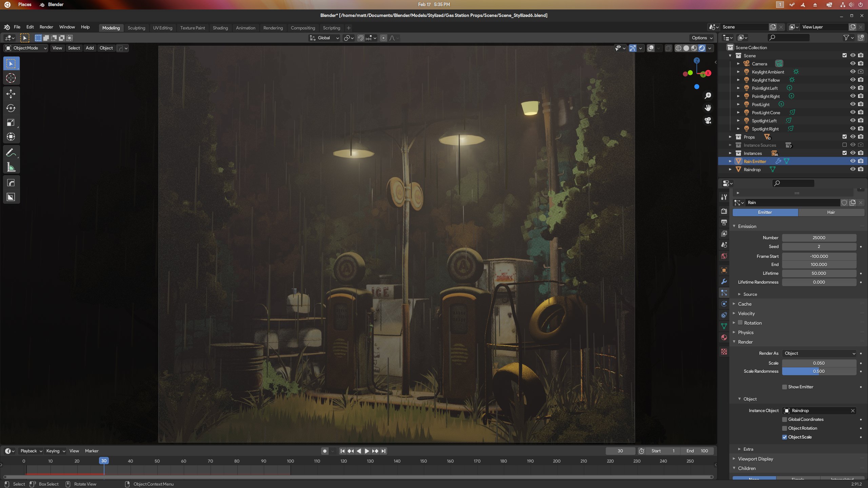Image resolution: width=868 pixels, height=488 pixels.
Task: Switch to solid viewport shading
Action: click(686, 48)
